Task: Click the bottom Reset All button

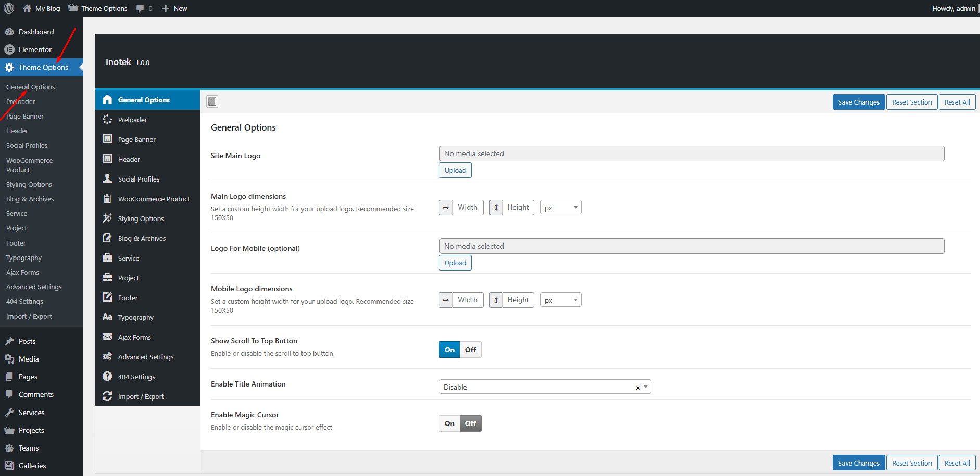Action: (957, 463)
